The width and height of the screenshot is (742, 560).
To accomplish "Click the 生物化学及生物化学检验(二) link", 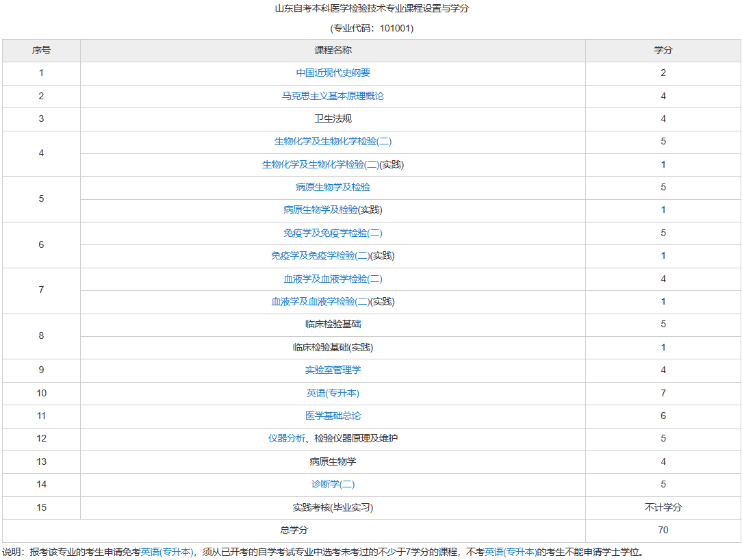I will (x=332, y=141).
